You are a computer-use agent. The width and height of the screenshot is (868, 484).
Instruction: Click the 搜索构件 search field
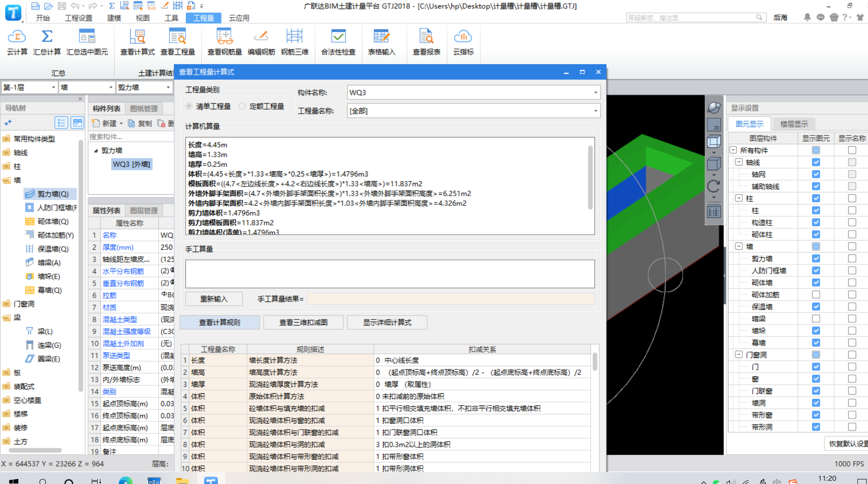(x=130, y=137)
